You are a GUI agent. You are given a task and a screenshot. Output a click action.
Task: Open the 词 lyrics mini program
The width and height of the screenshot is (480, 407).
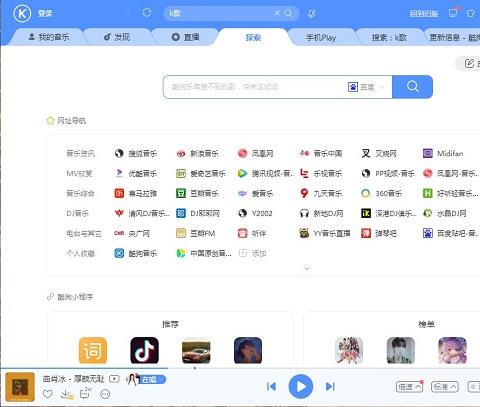[x=93, y=350]
